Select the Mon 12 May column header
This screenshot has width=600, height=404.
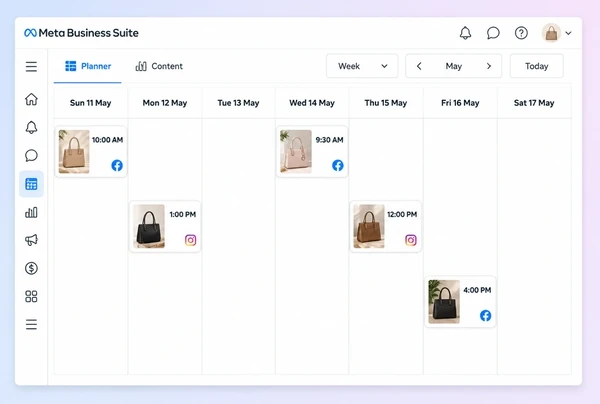(x=165, y=103)
